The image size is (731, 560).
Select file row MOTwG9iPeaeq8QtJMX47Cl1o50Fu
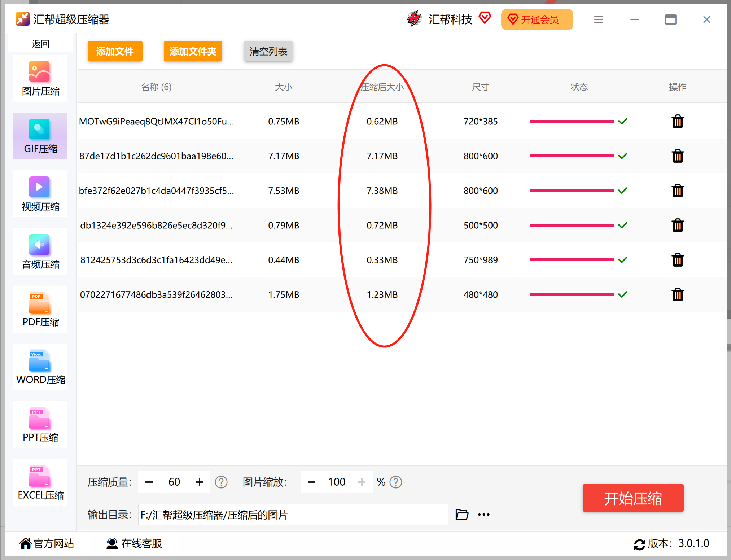(x=402, y=121)
